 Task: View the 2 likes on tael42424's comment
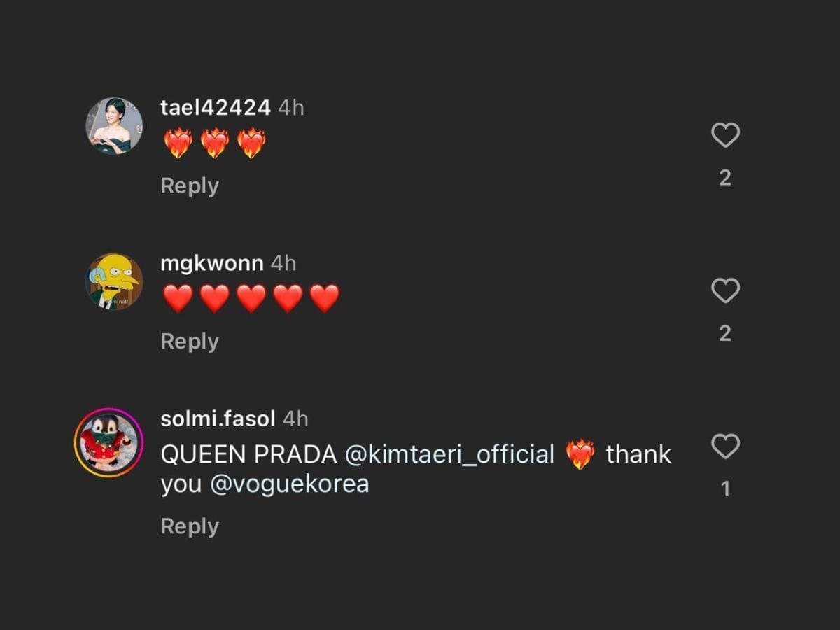(x=725, y=178)
